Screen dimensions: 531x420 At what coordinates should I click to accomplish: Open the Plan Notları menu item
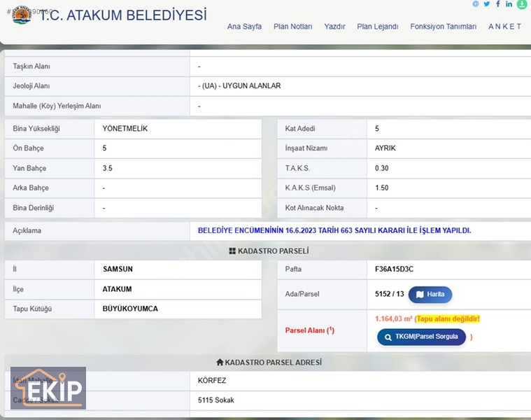[293, 27]
